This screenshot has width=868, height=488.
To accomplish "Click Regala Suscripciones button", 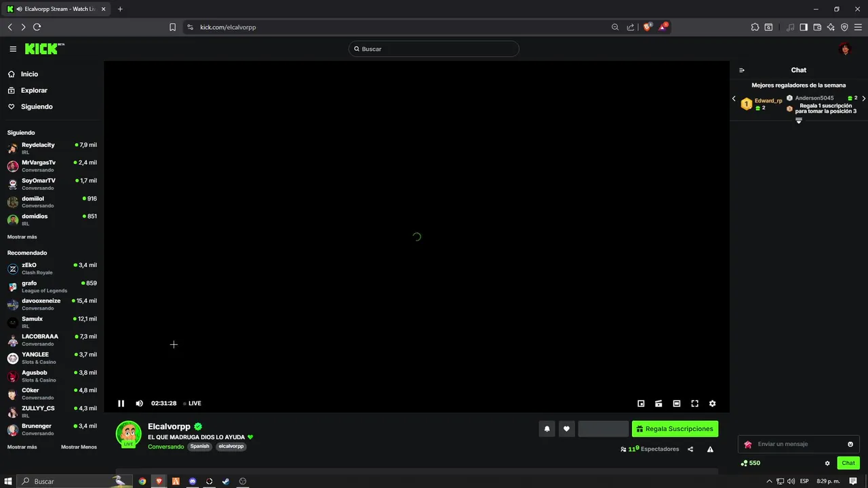I will (675, 428).
